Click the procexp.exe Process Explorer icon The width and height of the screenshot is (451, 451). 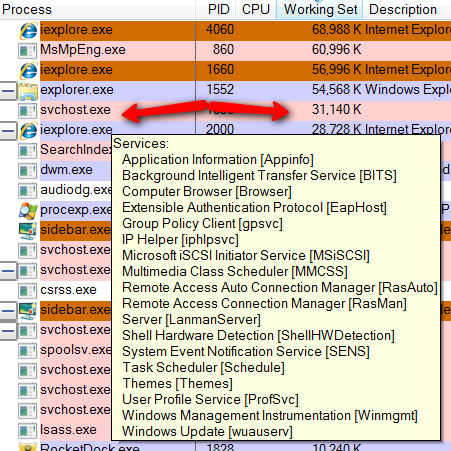(28, 210)
